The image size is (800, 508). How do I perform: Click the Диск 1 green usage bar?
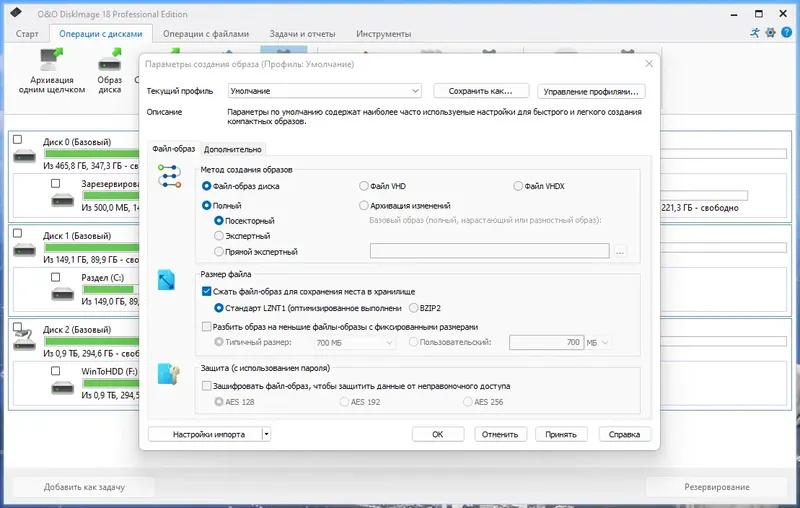pos(92,247)
